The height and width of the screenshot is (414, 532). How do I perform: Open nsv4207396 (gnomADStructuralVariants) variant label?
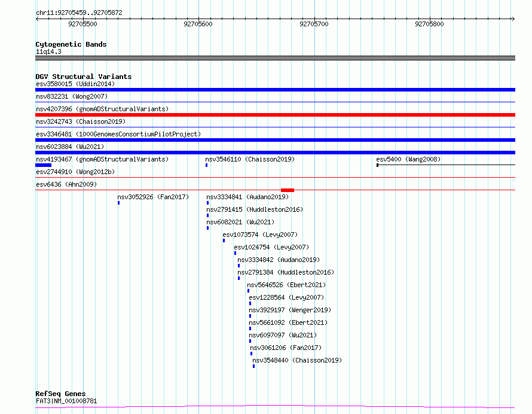click(x=102, y=109)
